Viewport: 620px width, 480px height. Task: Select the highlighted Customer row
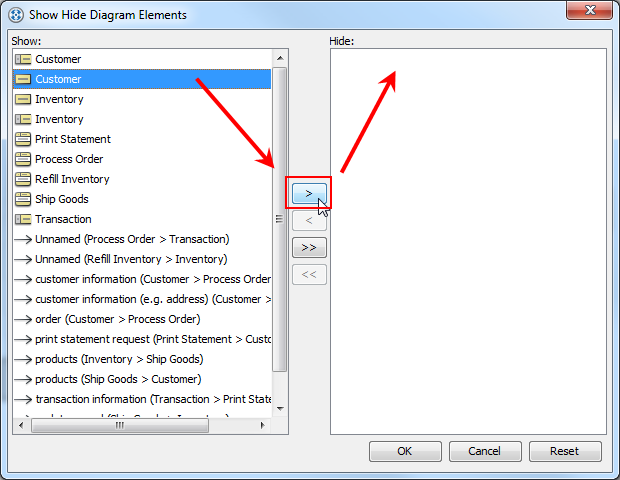[142, 79]
